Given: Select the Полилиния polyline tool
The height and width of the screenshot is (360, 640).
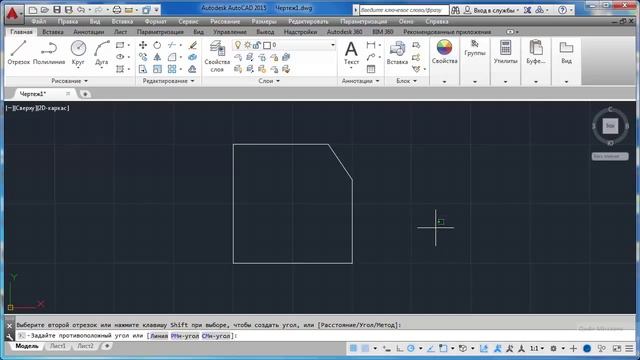Looking at the screenshot, I should coord(49,53).
